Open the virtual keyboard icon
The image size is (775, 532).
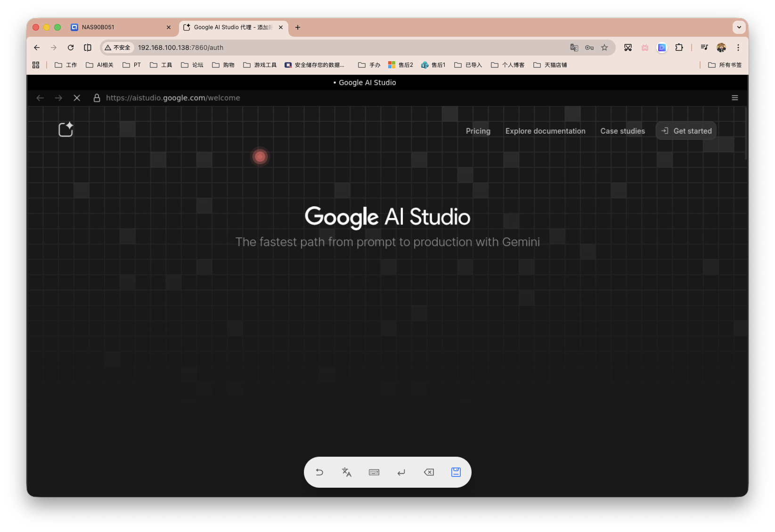[374, 472]
